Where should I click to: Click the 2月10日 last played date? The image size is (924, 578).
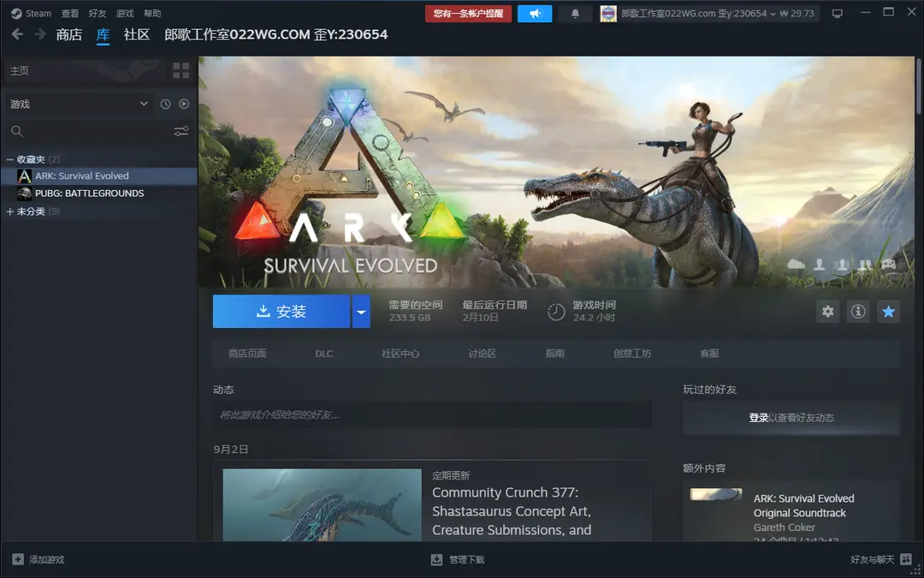point(480,318)
